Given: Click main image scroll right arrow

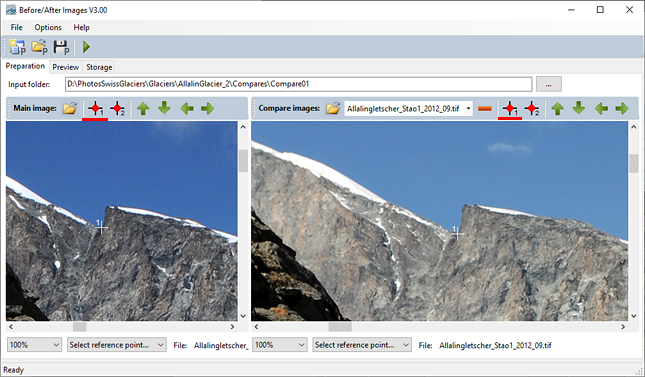Looking at the screenshot, I should pos(232,327).
